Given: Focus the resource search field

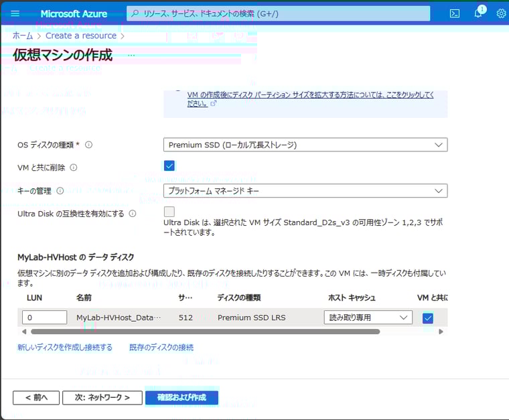Looking at the screenshot, I should point(278,13).
